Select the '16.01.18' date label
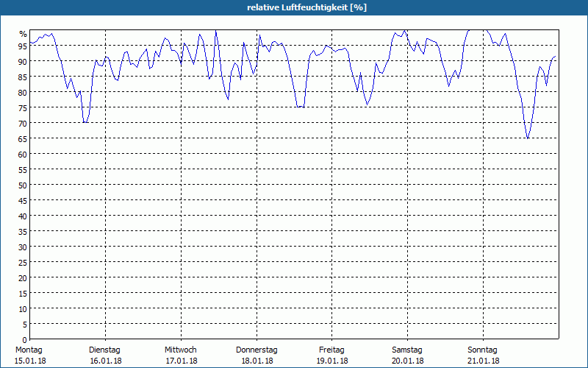This screenshot has width=588, height=368. click(x=106, y=361)
